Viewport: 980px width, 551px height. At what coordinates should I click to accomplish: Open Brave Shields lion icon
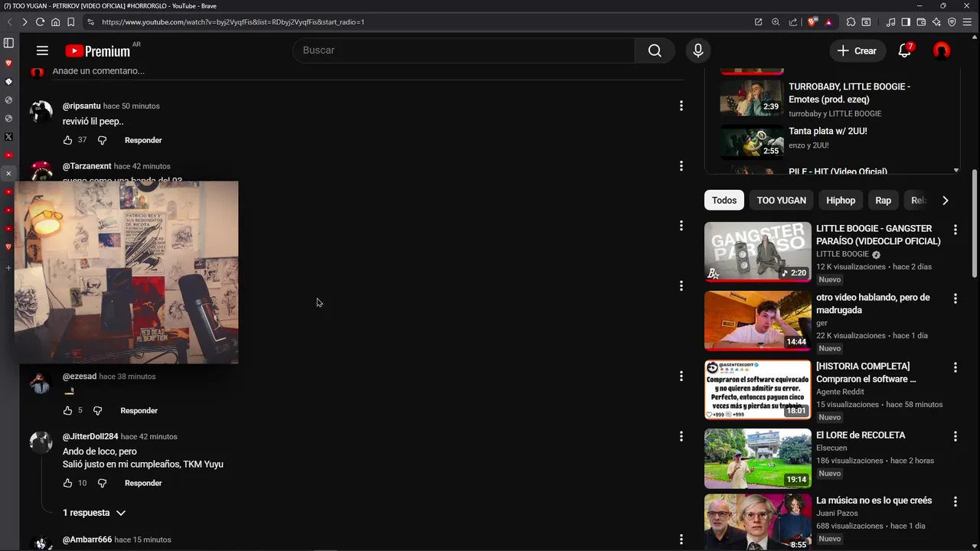[x=812, y=22]
